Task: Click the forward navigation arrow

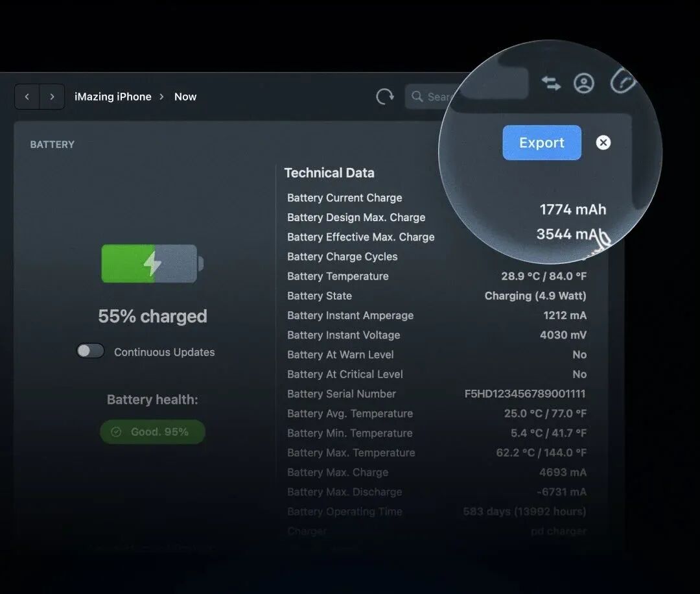Action: pyautogui.click(x=52, y=97)
